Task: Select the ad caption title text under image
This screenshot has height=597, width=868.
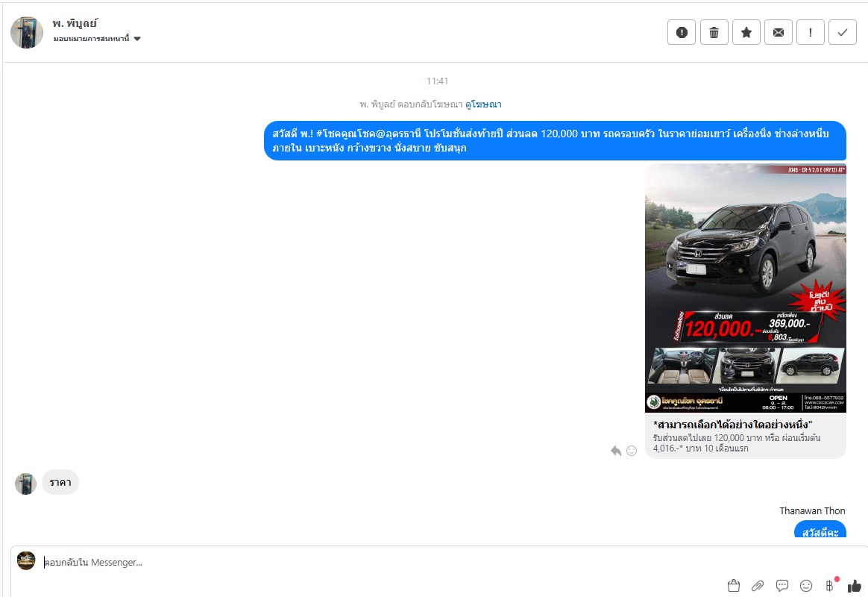Action: tap(732, 425)
